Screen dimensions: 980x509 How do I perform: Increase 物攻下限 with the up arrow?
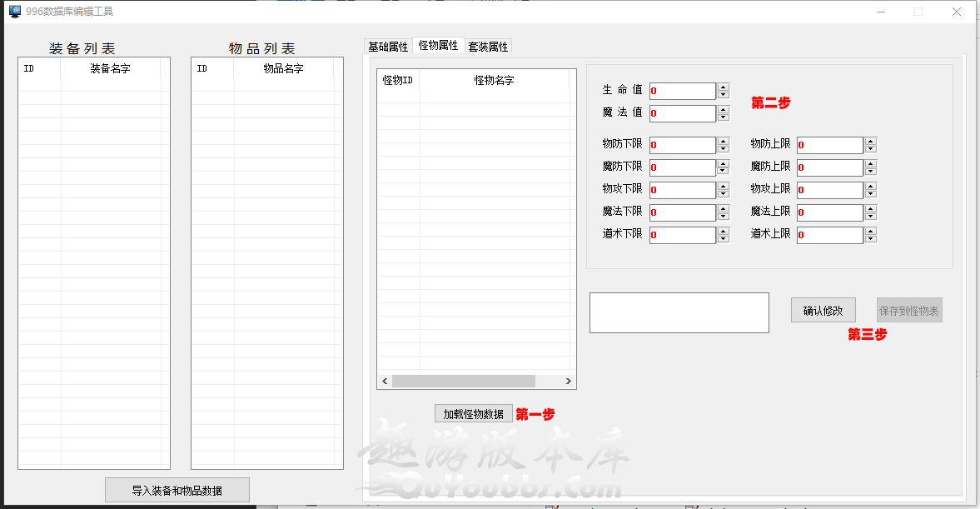724,187
